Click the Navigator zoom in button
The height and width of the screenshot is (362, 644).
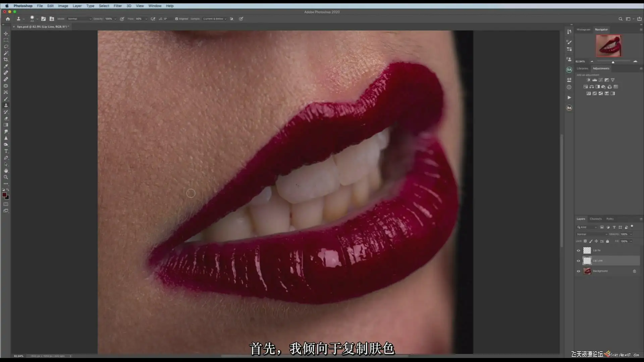coord(635,61)
